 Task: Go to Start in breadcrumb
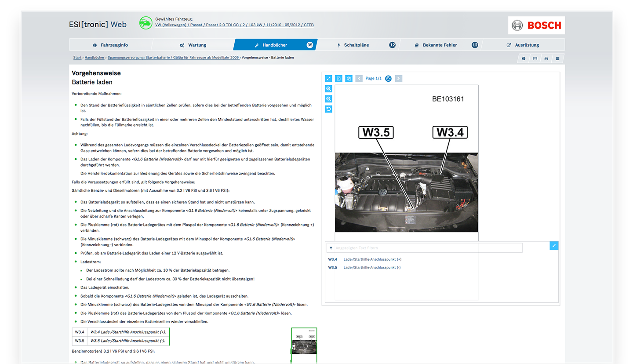77,58
